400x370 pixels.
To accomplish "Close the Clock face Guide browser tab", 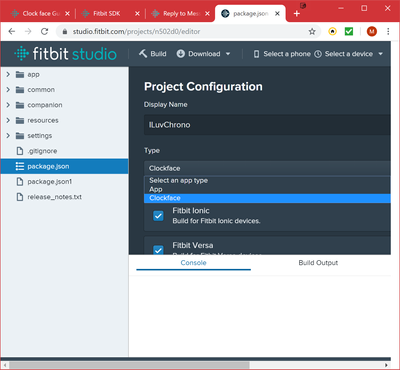I will point(67,14).
